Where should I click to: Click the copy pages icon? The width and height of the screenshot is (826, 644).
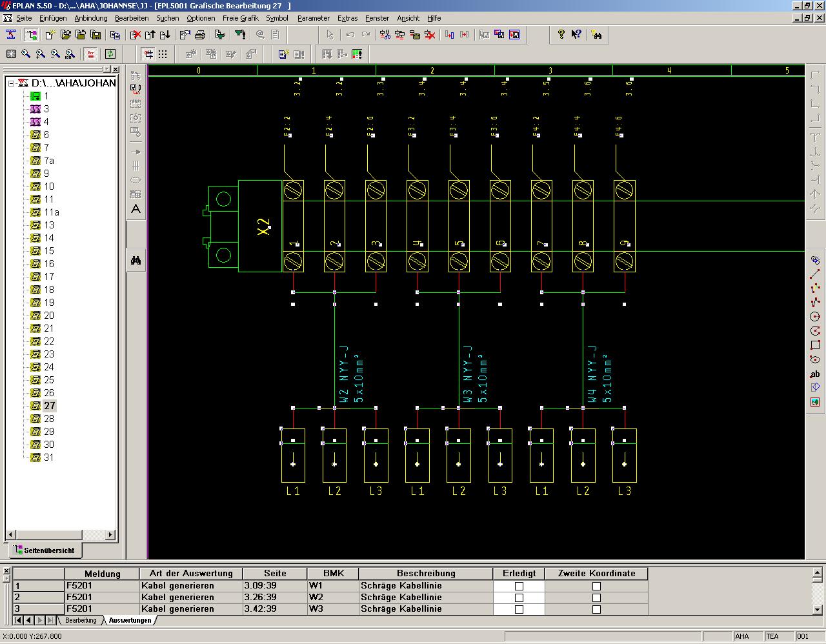tap(115, 35)
